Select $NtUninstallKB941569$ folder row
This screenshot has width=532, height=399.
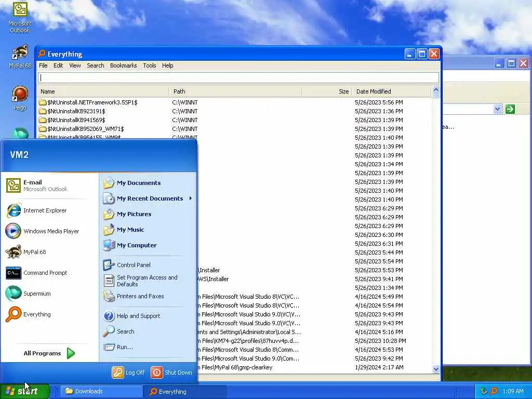pyautogui.click(x=234, y=120)
